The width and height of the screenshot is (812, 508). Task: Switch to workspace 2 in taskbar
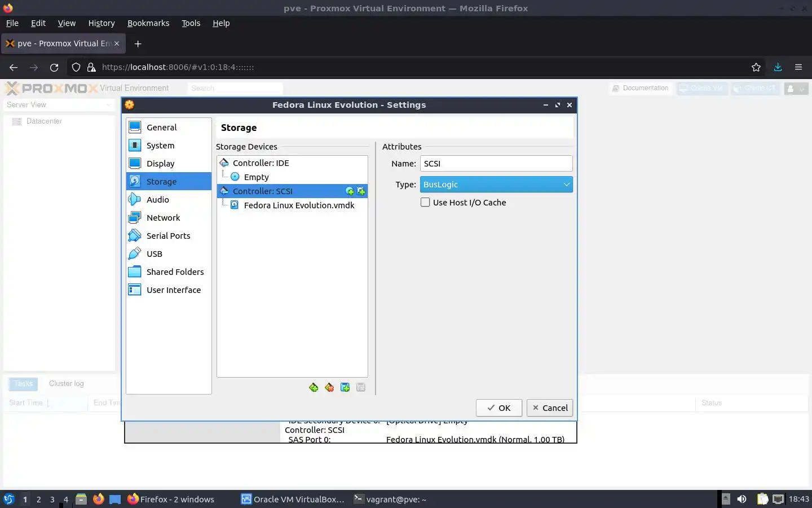point(38,499)
